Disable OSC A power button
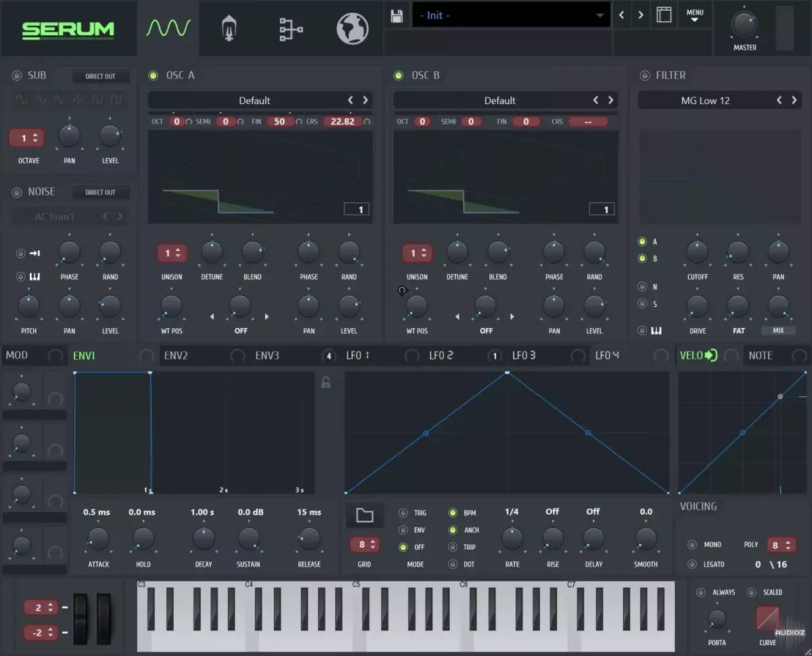 [x=153, y=76]
